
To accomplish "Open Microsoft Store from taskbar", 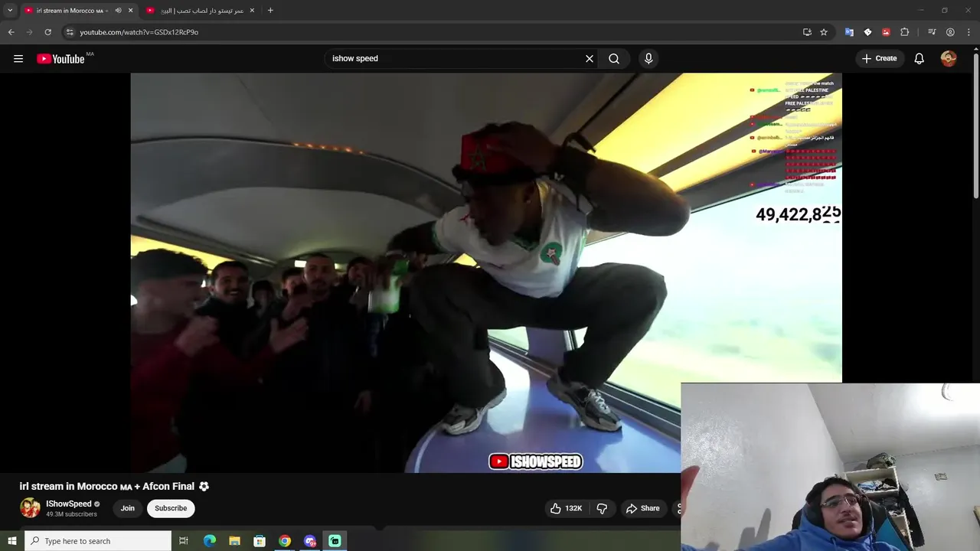I will coord(260,541).
